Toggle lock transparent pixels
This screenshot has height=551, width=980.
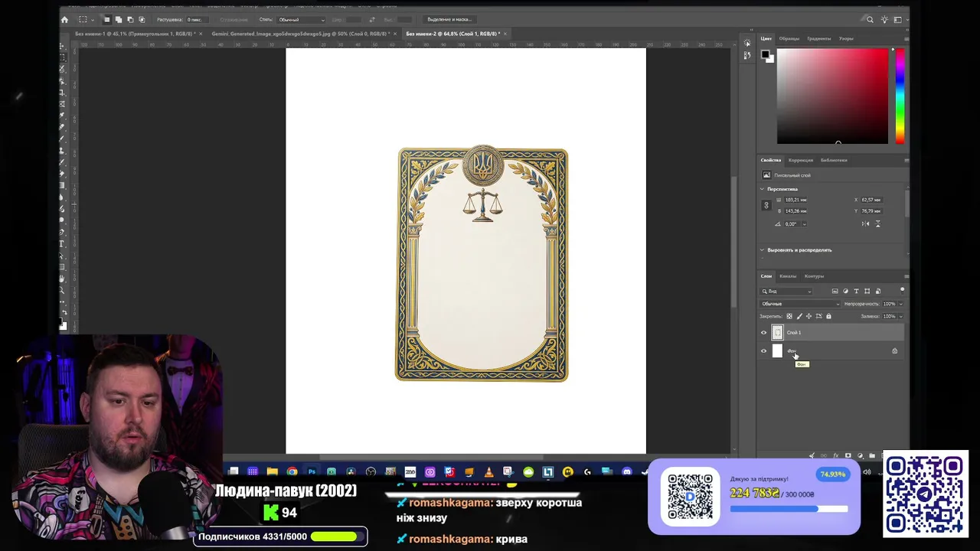coord(789,316)
